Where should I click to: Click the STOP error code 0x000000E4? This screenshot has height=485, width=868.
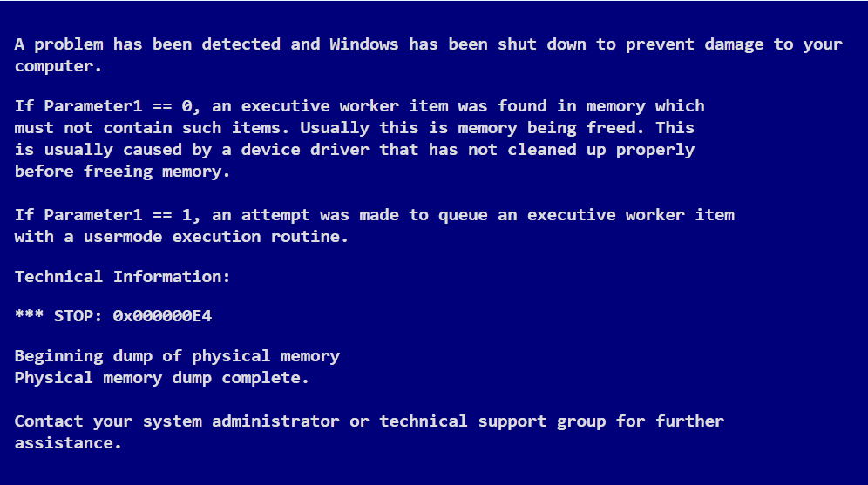pos(162,316)
